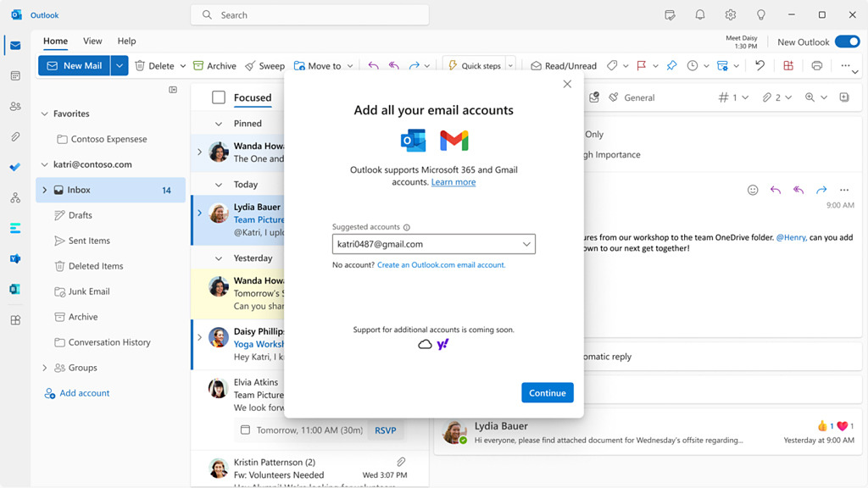Select the People icon in the sidebar
Screen dimensions: 868x488
(x=14, y=105)
